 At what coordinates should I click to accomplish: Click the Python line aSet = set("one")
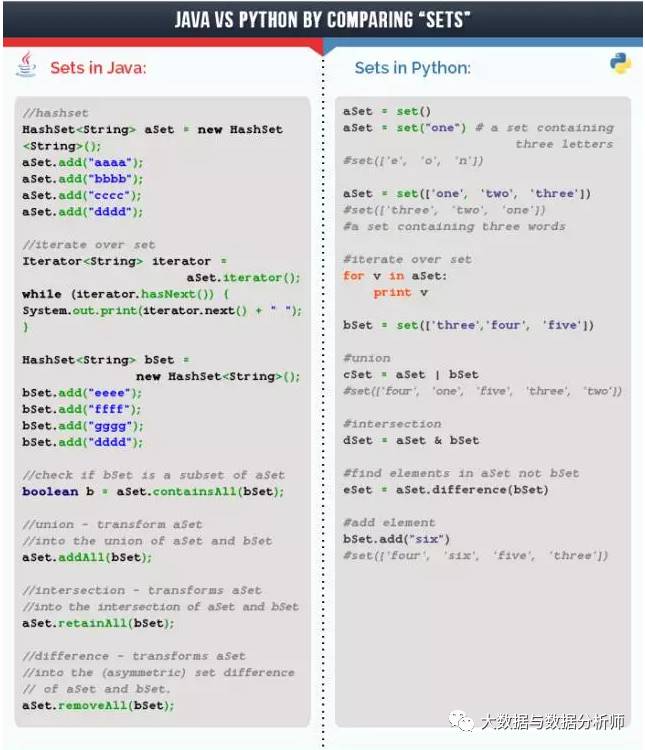point(404,128)
